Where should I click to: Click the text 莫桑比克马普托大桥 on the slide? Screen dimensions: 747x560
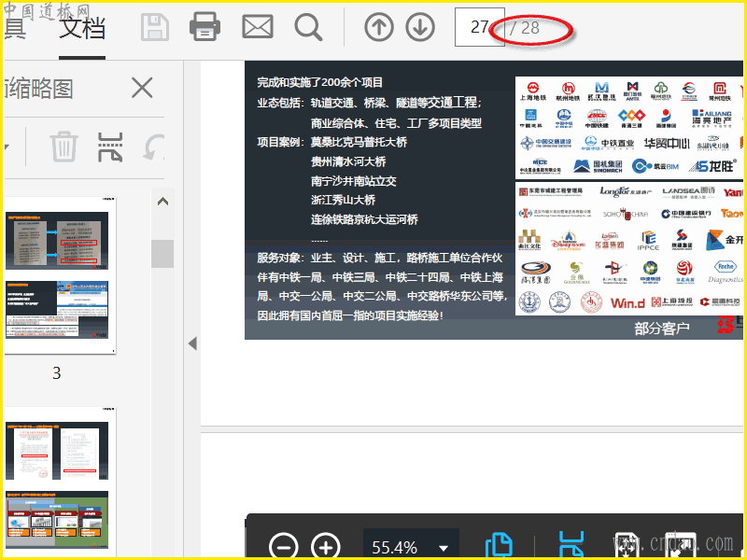359,142
